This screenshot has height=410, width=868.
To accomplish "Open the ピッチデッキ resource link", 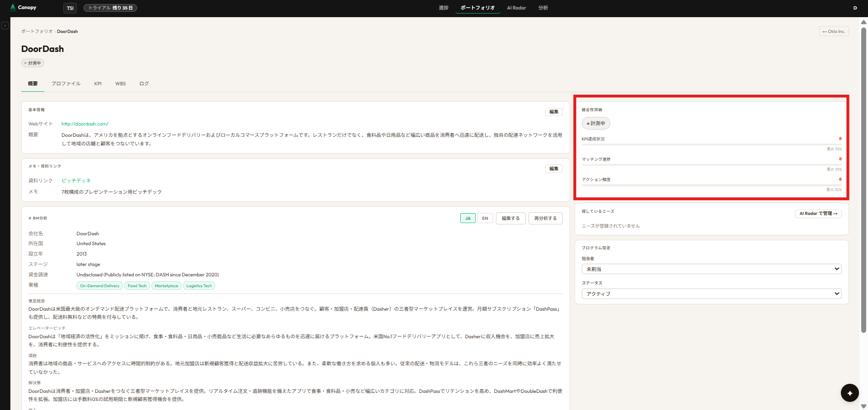I will tap(76, 181).
